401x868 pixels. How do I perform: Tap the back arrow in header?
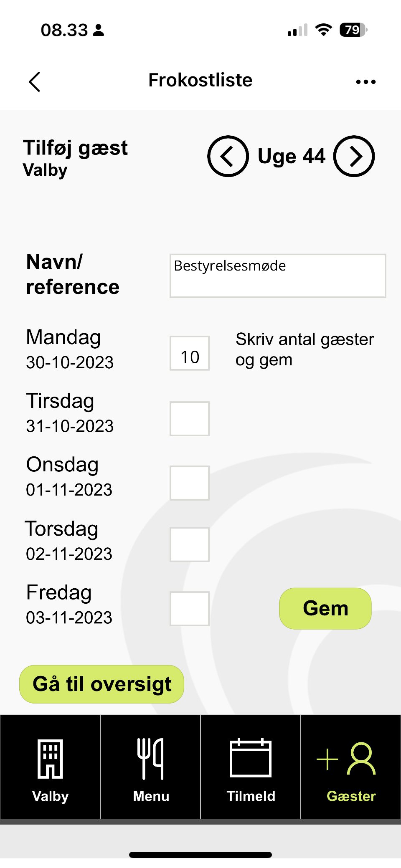point(35,81)
